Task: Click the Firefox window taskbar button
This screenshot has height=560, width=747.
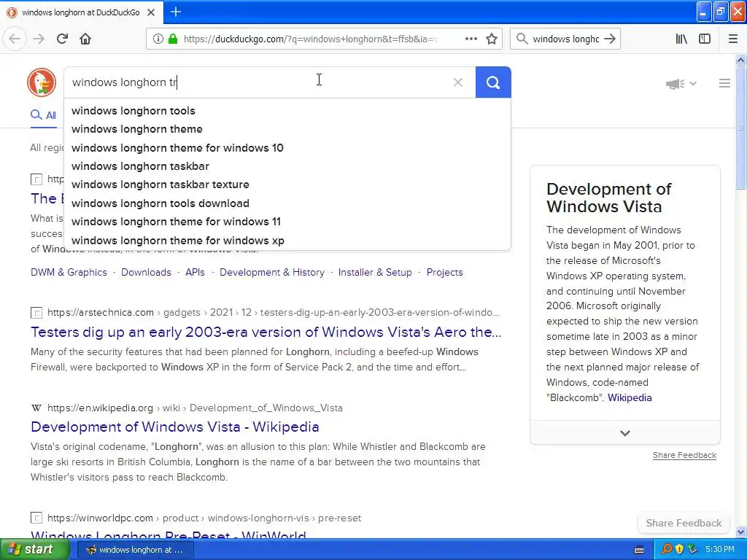Action: [x=135, y=550]
